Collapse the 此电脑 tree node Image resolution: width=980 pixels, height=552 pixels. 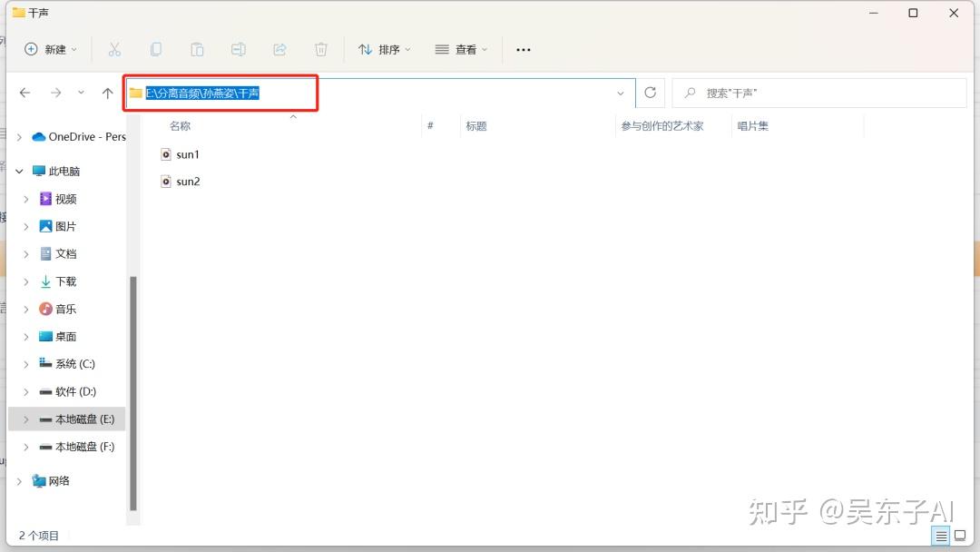tap(19, 171)
